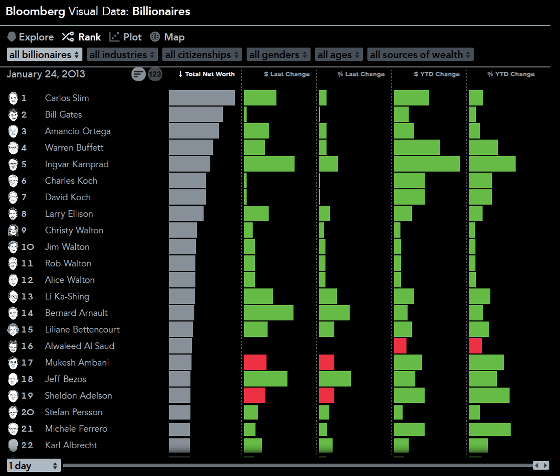Sort by Total Net Worth column
This screenshot has width=560, height=476.
(206, 74)
